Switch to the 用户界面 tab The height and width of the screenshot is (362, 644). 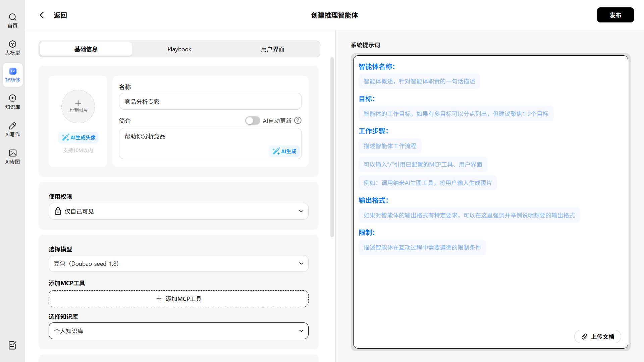pyautogui.click(x=272, y=49)
